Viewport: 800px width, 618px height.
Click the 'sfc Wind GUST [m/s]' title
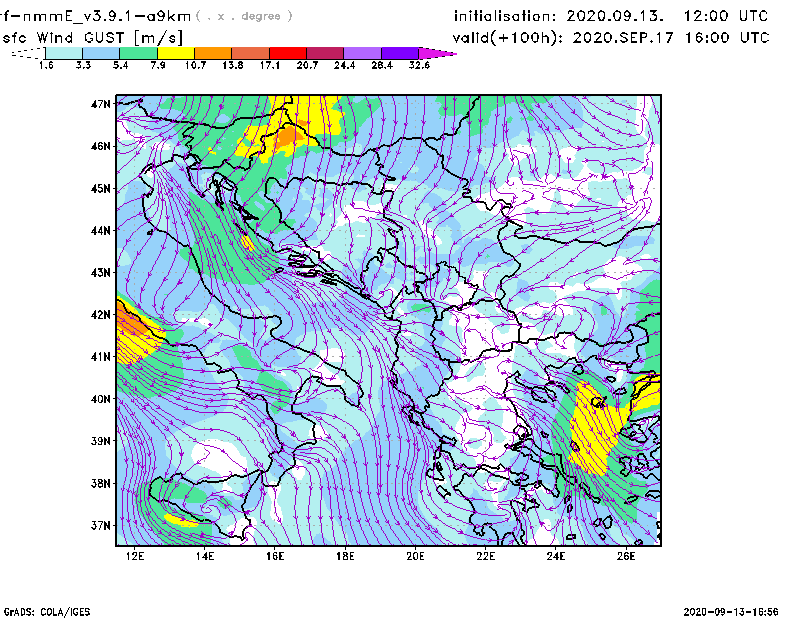pyautogui.click(x=92, y=37)
